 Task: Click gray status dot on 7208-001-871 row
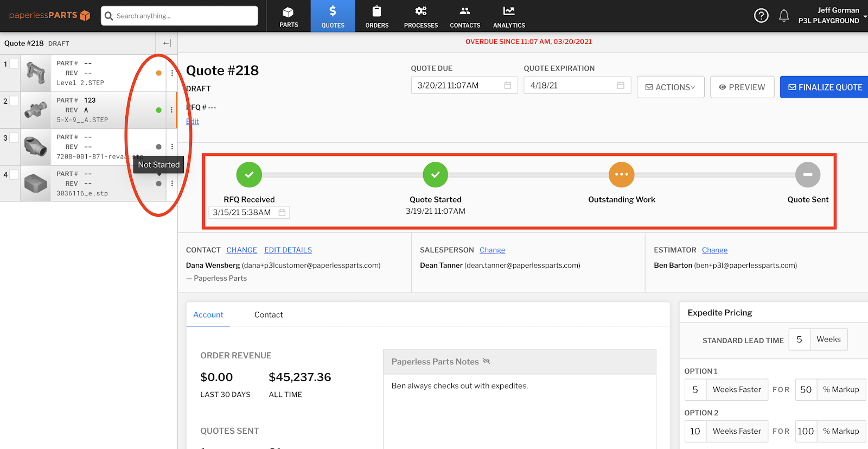tap(158, 147)
